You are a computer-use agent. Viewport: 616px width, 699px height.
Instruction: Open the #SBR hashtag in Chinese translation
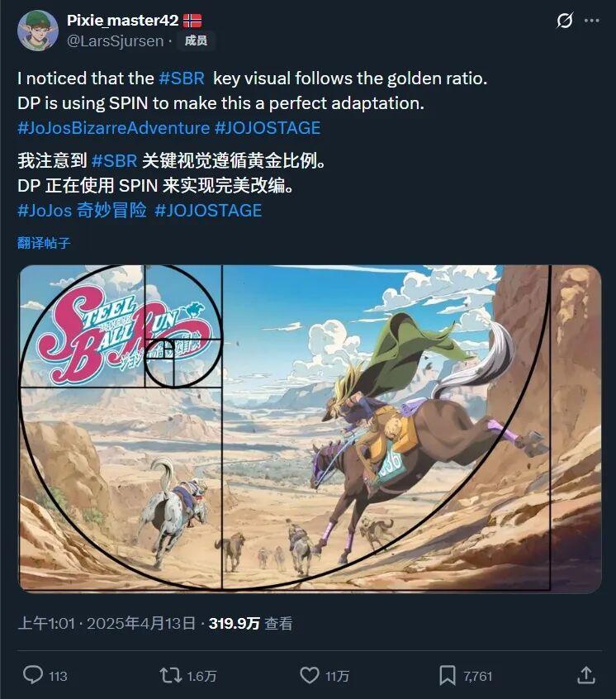[114, 161]
